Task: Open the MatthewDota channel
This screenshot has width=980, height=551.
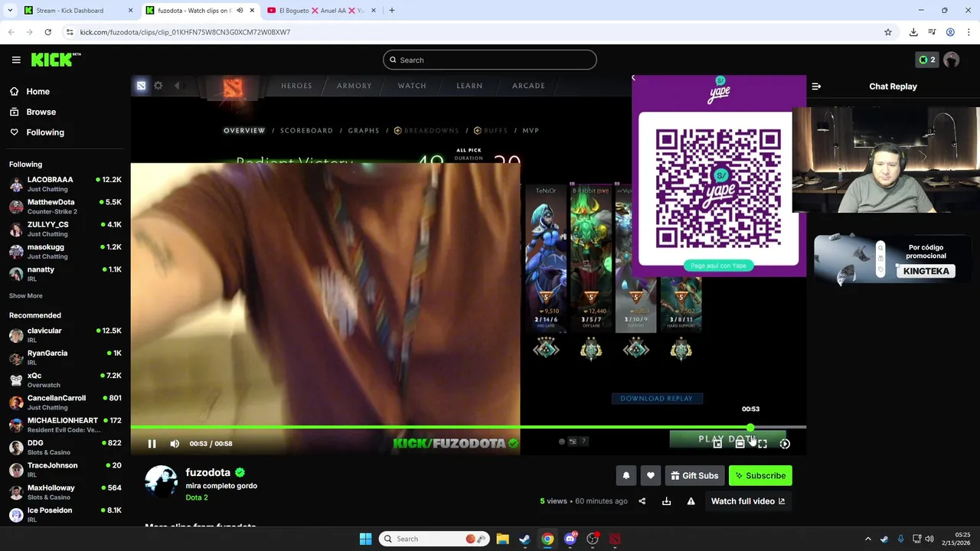Action: click(65, 207)
